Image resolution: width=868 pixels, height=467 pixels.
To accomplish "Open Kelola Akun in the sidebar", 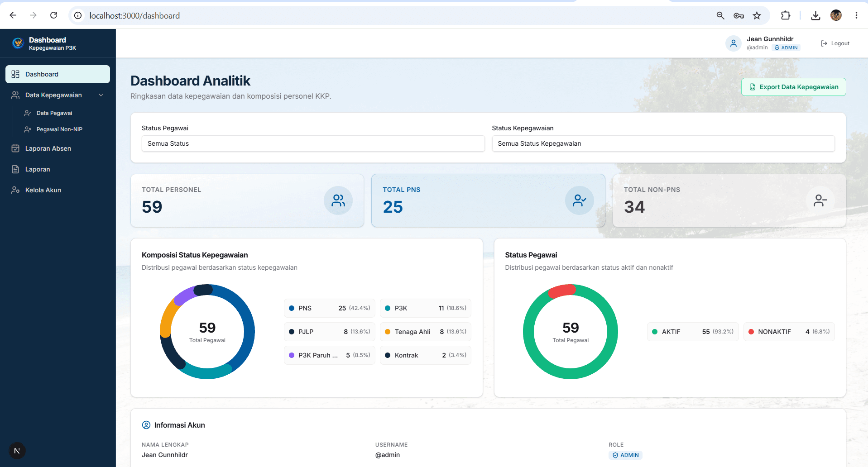I will [58, 190].
